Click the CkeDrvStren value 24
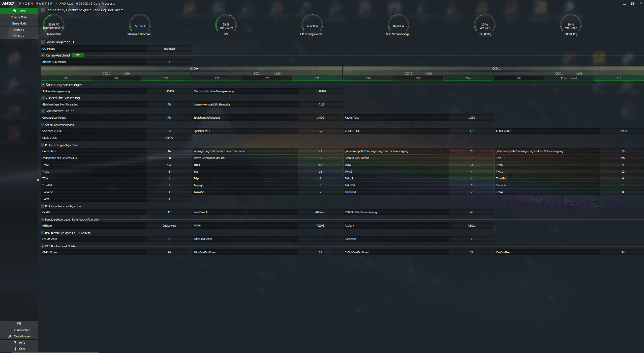Image resolution: width=644 pixels, height=353 pixels. 623,252
